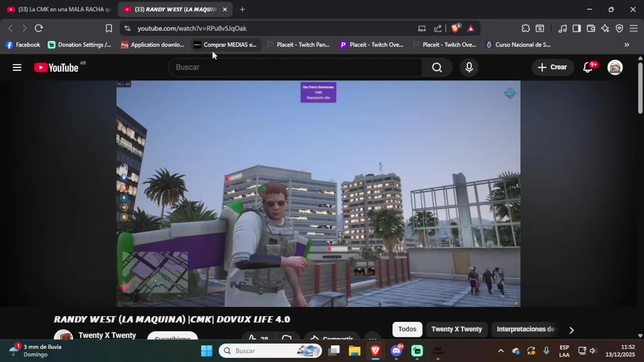Click the video player to pause

point(318,194)
